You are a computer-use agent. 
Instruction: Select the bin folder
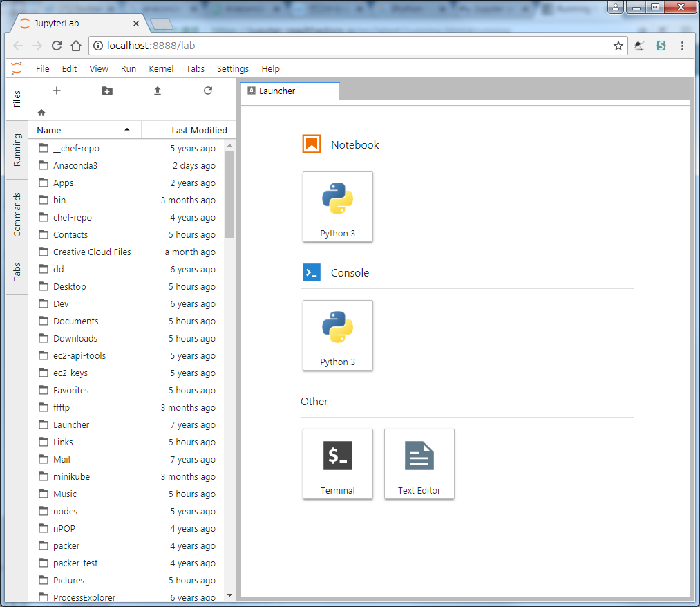(126, 200)
